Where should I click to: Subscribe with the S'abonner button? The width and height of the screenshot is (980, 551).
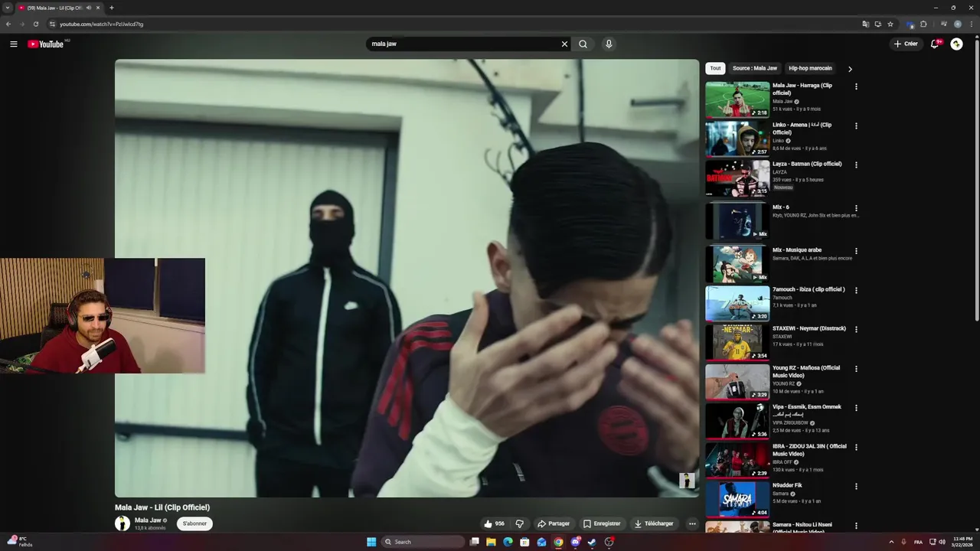pyautogui.click(x=194, y=523)
